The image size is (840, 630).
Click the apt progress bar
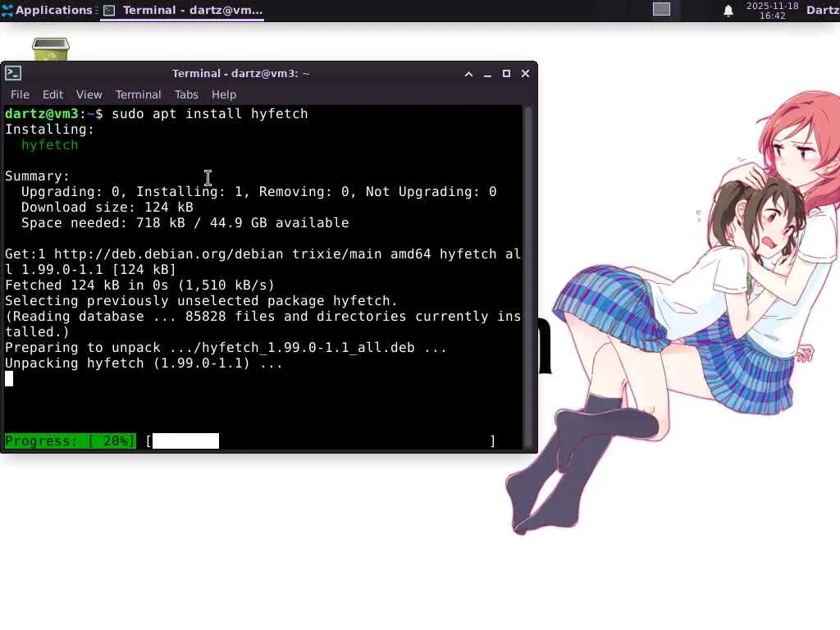click(x=320, y=441)
